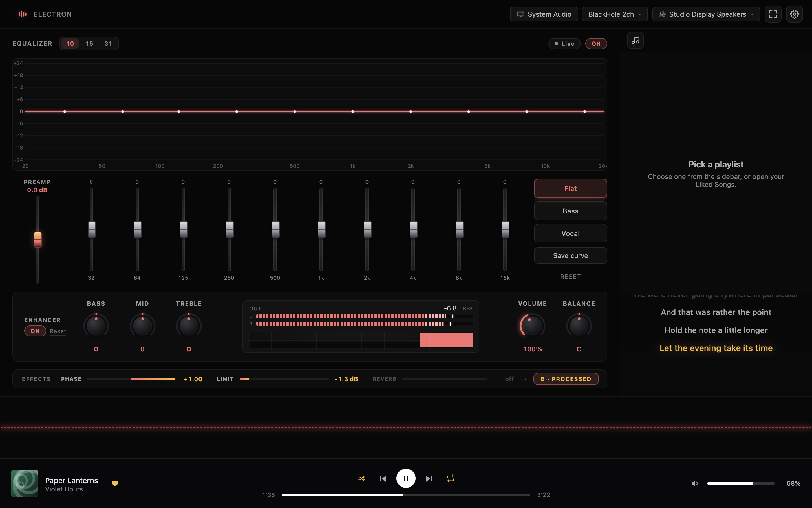Image resolution: width=812 pixels, height=508 pixels.
Task: Click the 1k band slider handle
Action: click(x=321, y=229)
